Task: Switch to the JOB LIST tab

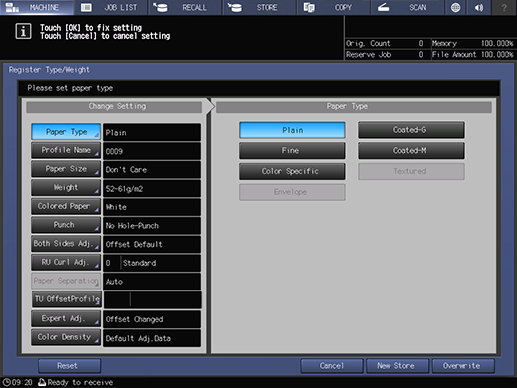Action: point(110,7)
